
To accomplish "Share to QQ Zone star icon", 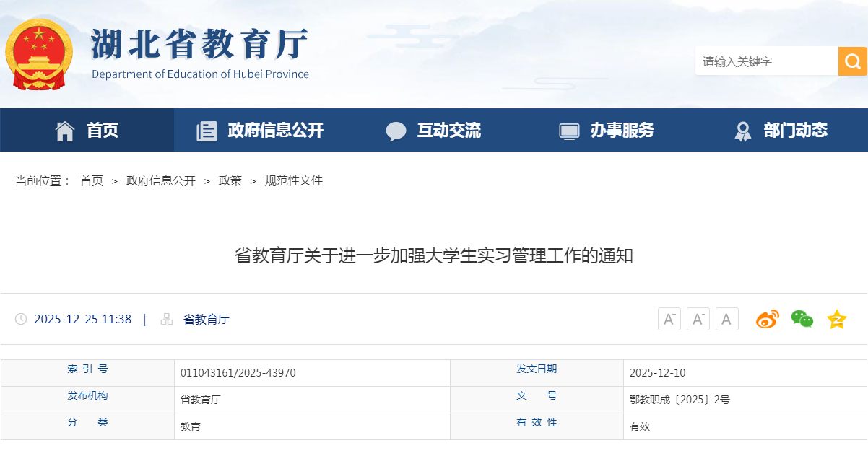I will 836,319.
